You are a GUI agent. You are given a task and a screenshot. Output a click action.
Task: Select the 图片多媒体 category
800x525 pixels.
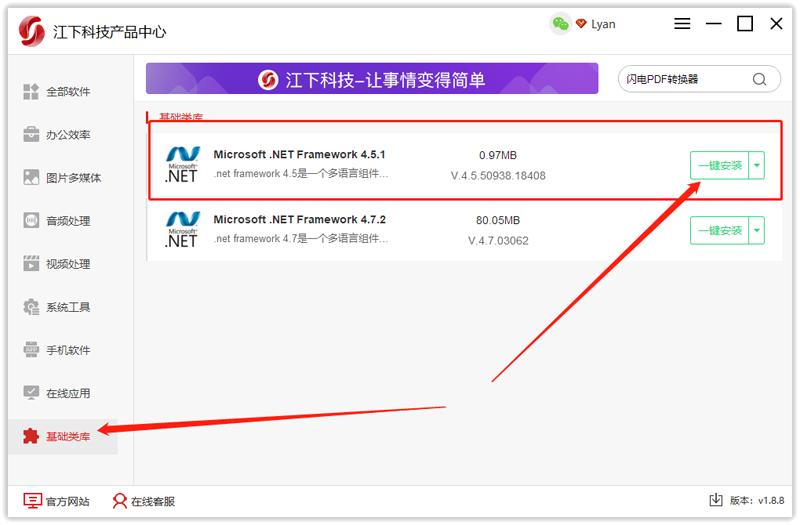click(62, 178)
